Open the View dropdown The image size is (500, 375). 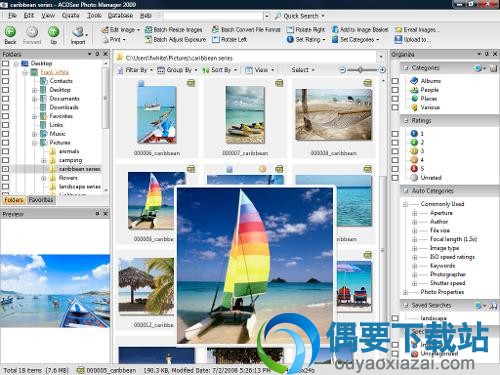pos(260,70)
